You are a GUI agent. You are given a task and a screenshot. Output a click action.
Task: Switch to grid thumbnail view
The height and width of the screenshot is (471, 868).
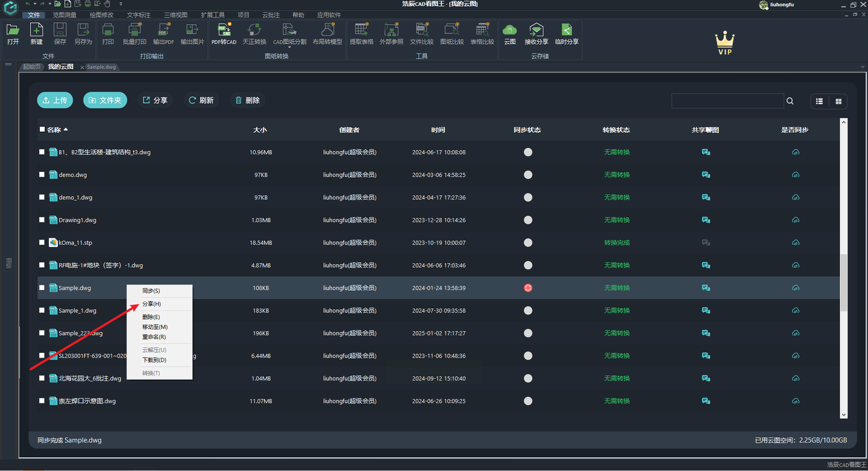[x=838, y=101]
